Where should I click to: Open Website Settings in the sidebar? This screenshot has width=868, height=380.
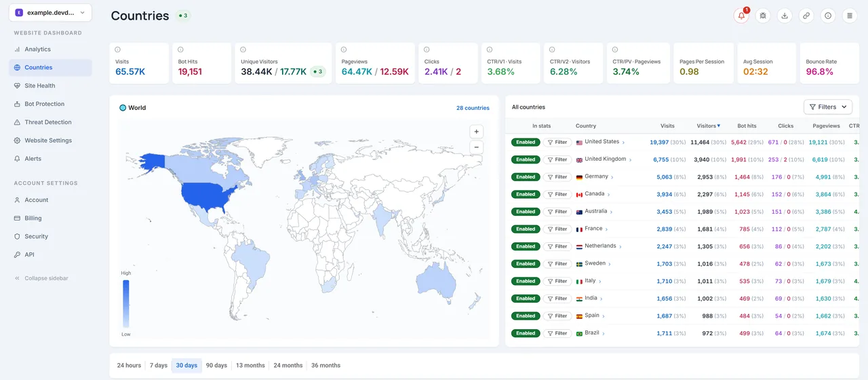[50, 140]
